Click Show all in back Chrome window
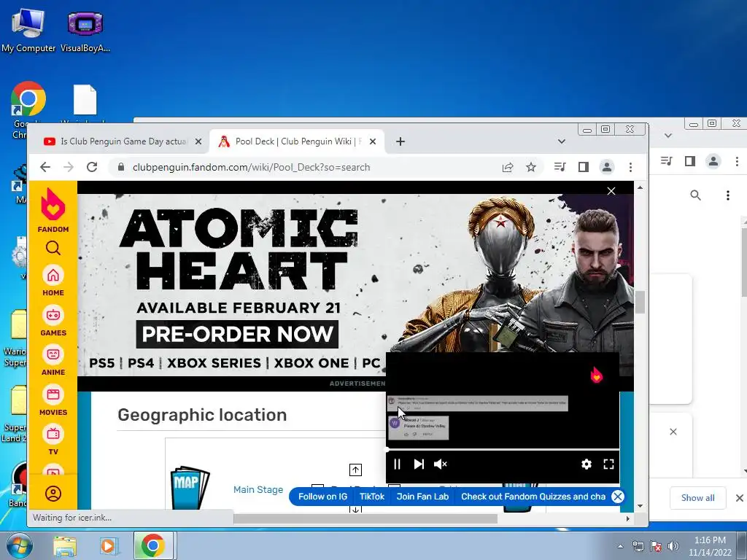Viewport: 747px width, 560px height. (x=697, y=497)
